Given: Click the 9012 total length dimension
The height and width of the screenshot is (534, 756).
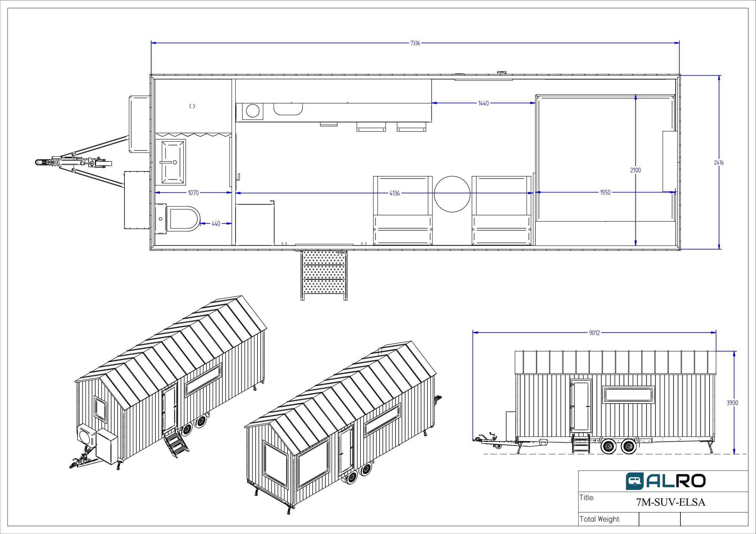Looking at the screenshot, I should [x=594, y=333].
